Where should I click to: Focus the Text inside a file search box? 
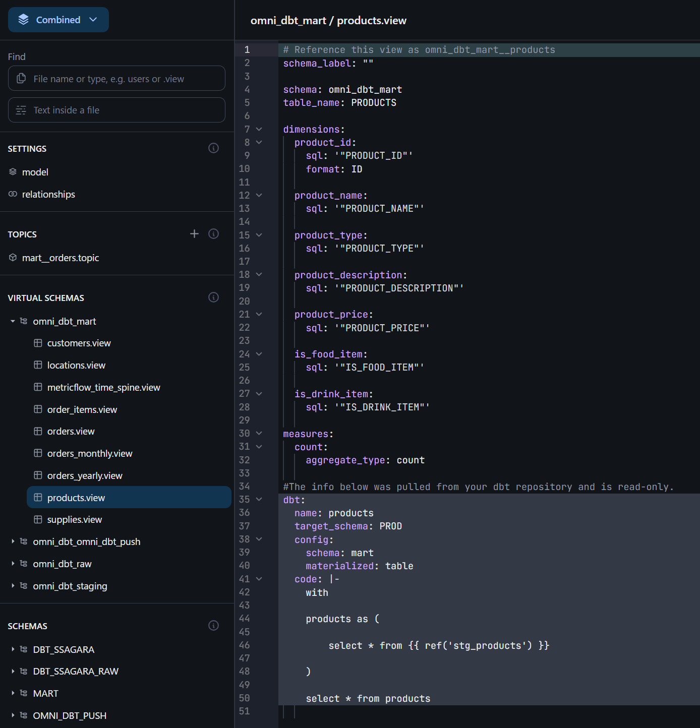click(116, 110)
